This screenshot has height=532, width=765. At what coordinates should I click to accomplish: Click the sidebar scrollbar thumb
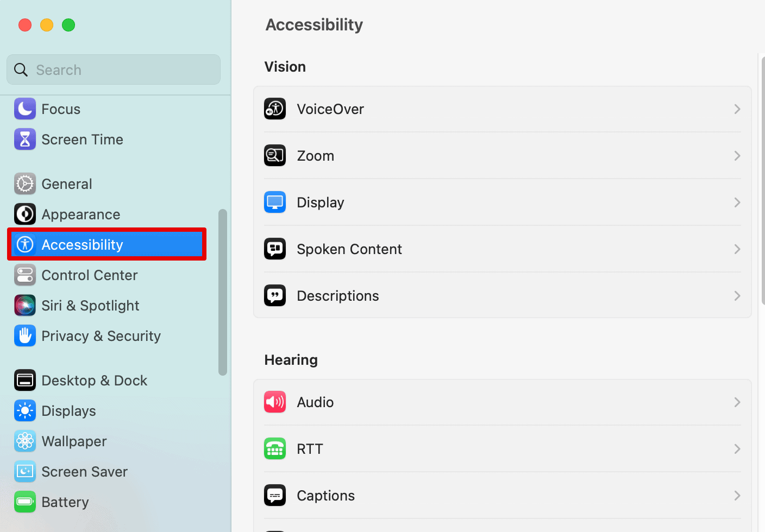click(223, 292)
